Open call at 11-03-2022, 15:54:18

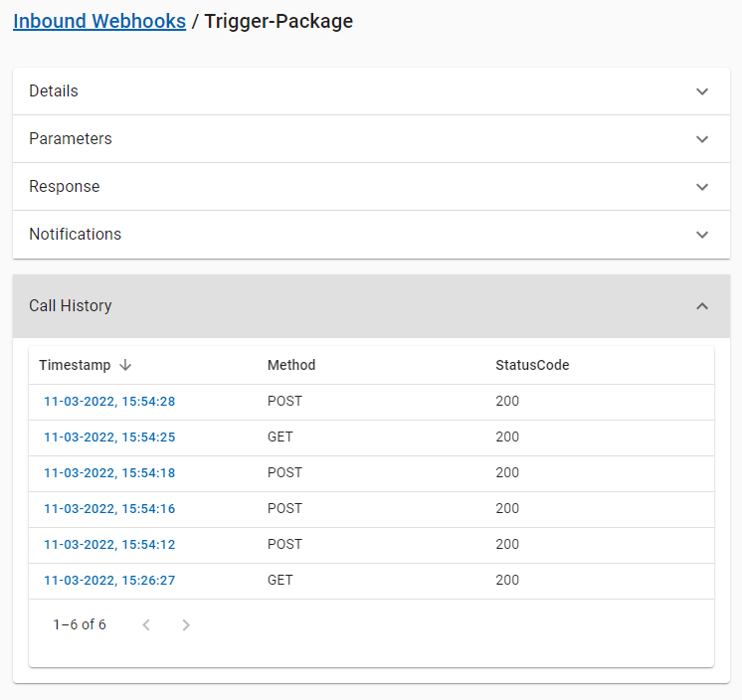pyautogui.click(x=109, y=473)
